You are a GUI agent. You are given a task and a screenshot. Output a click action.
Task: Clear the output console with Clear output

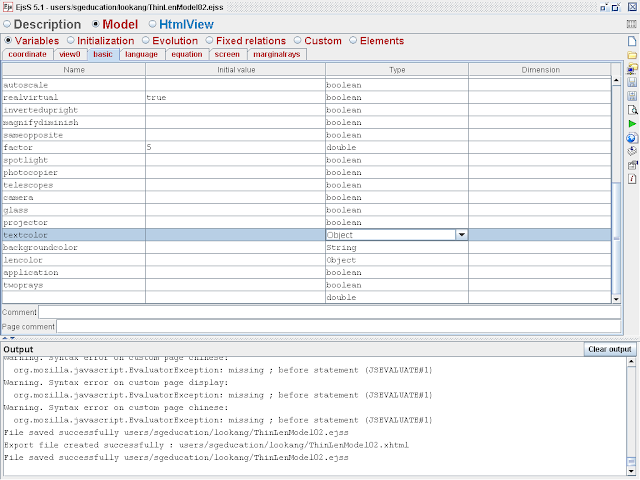[609, 349]
